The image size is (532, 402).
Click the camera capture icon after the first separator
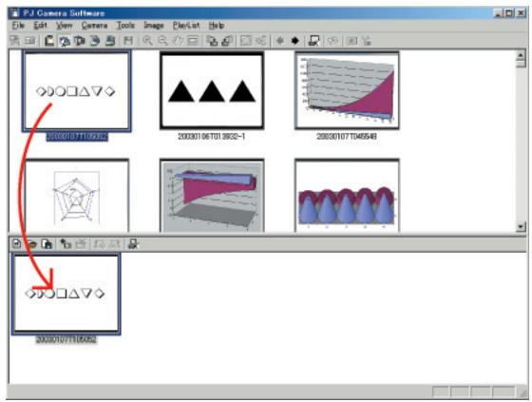[x=49, y=41]
